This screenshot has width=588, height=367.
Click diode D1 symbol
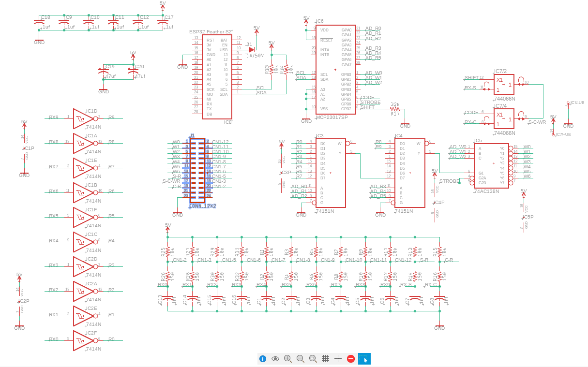(x=251, y=49)
